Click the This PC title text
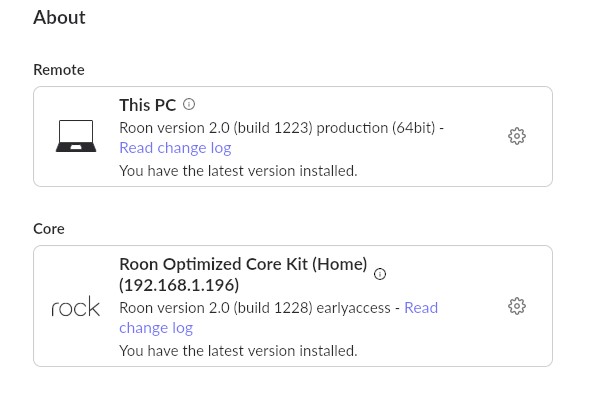 click(148, 105)
